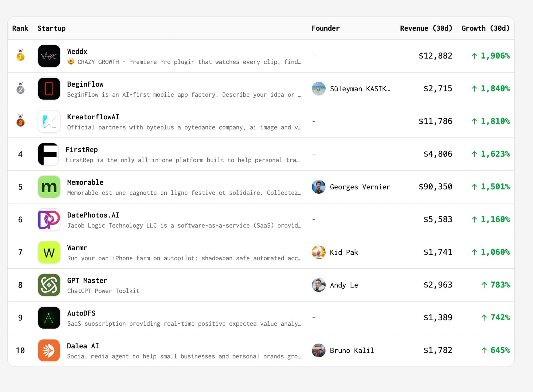Click the AutoDFS startup name
Viewport: 533px width, 392px height.
click(81, 313)
